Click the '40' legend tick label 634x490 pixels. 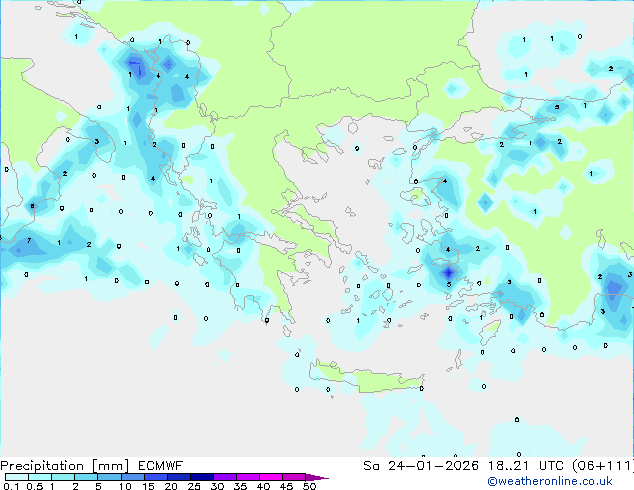click(264, 486)
